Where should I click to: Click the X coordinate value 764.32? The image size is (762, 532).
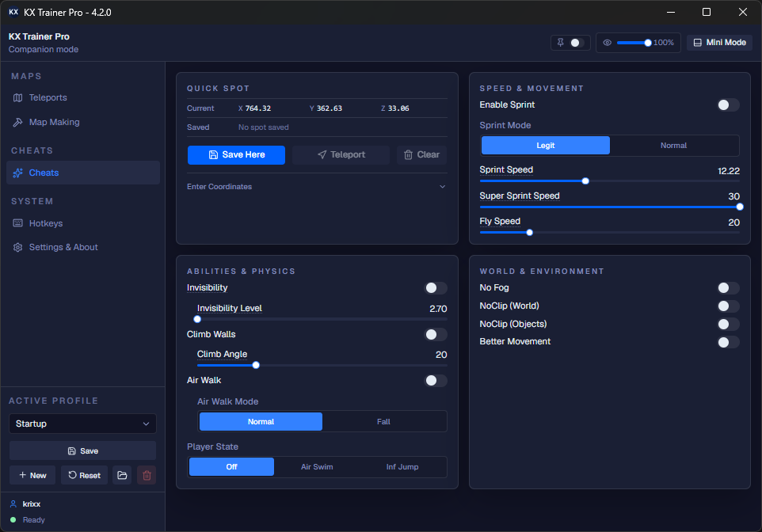pos(258,108)
